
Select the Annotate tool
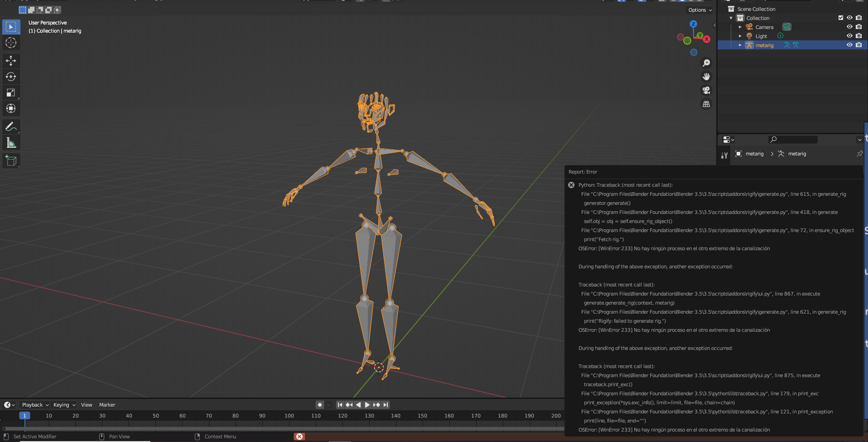(11, 126)
